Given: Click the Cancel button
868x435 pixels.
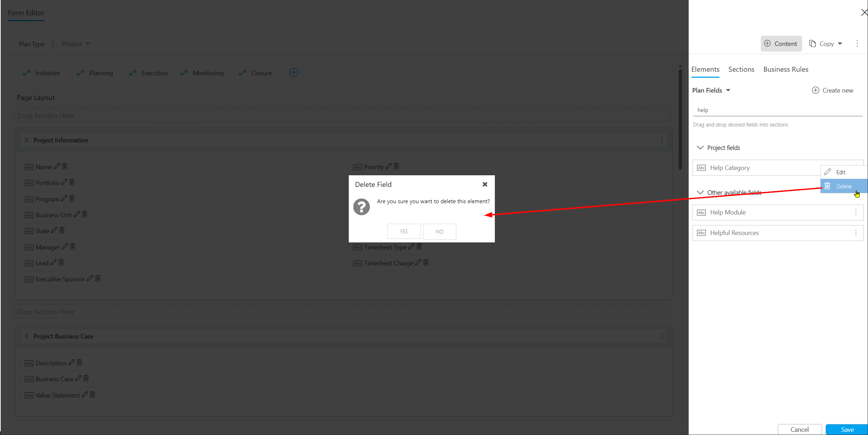Looking at the screenshot, I should point(799,429).
